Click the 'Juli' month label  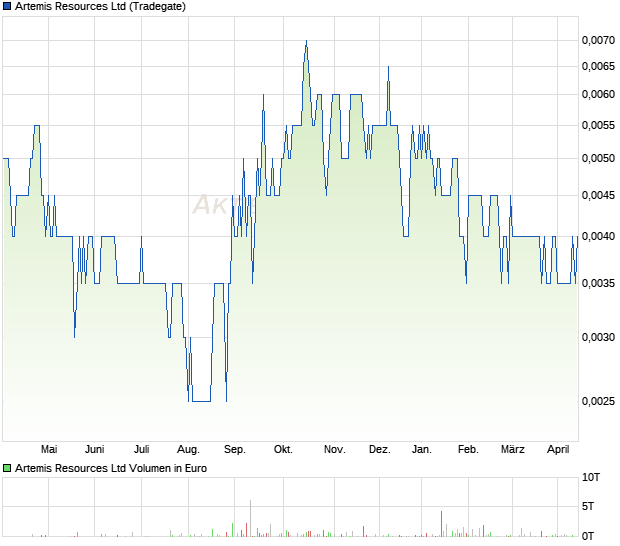pyautogui.click(x=142, y=449)
